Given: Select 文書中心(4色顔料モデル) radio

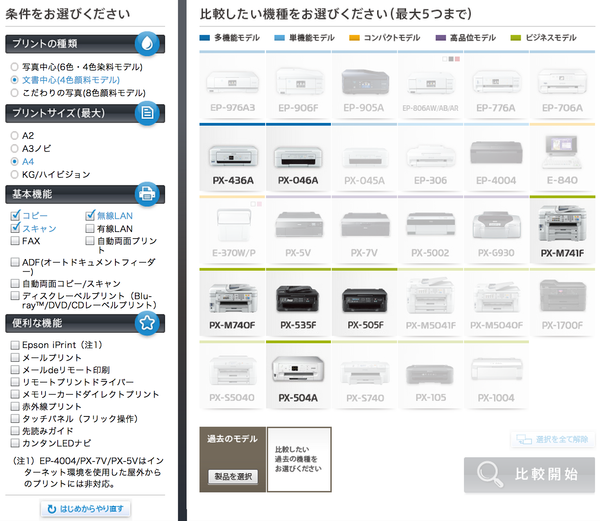Looking at the screenshot, I should [x=14, y=80].
